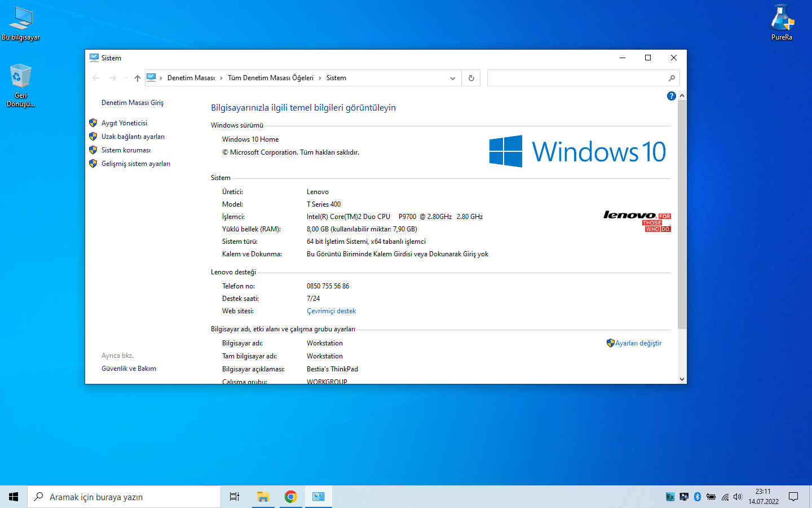Image resolution: width=812 pixels, height=508 pixels.
Task: Click the shield icon beside Aygıt Yöneticisi
Action: click(93, 122)
